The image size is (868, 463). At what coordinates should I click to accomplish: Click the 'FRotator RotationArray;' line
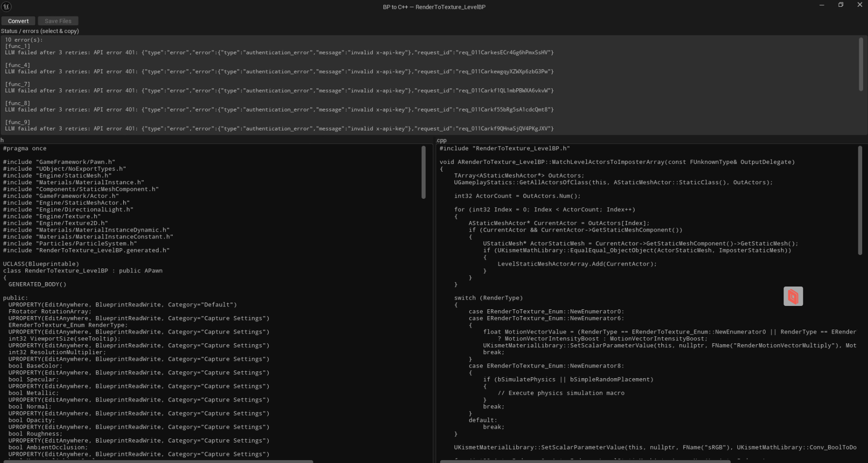coord(50,311)
